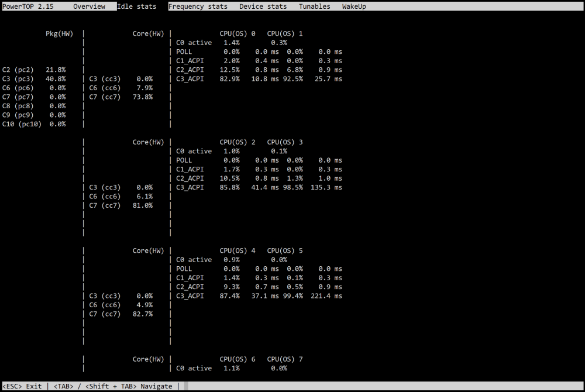585x392 pixels.
Task: Switch to the Overview tab
Action: [89, 6]
